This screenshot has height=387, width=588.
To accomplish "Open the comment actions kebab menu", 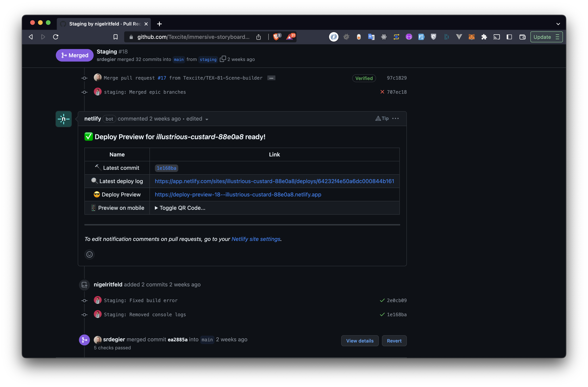I will coord(395,118).
